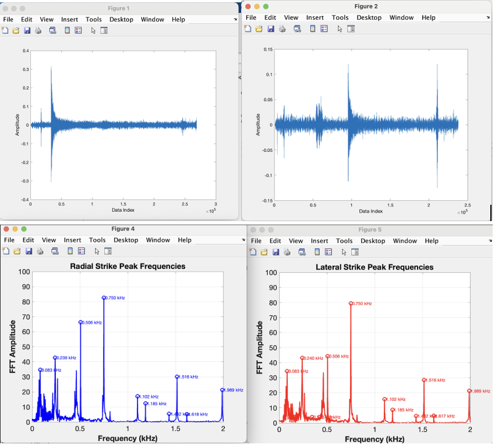This screenshot has width=495, height=448.
Task: Click the red '0.240 kHz' peak label
Action: coord(314,358)
